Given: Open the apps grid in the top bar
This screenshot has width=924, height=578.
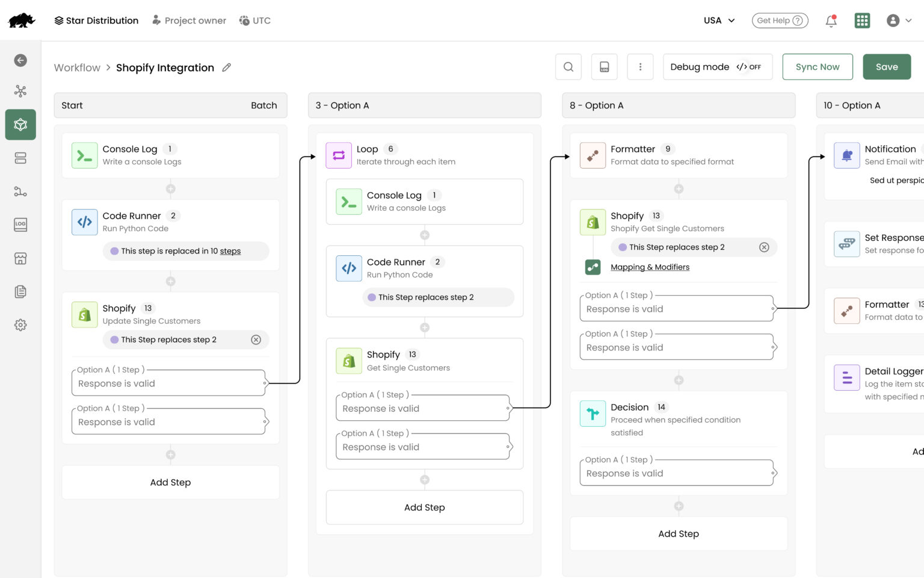Looking at the screenshot, I should pyautogui.click(x=862, y=20).
